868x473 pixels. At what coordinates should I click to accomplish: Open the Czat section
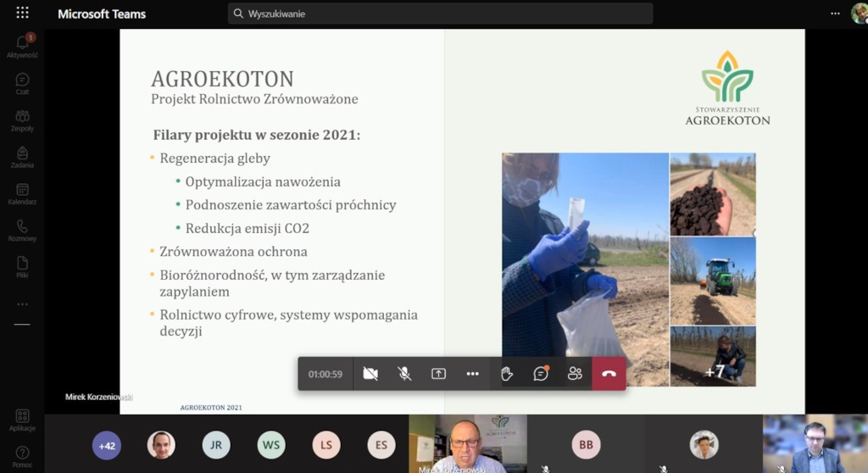pyautogui.click(x=22, y=84)
